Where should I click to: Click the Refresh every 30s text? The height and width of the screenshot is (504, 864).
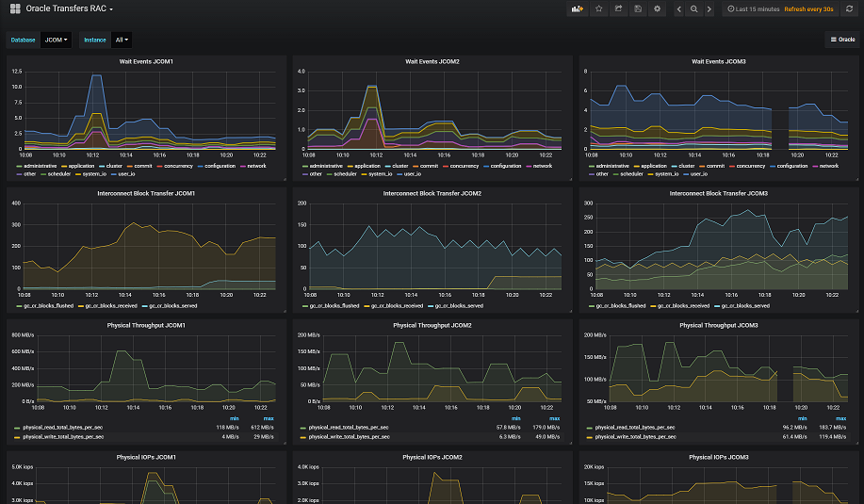point(808,8)
